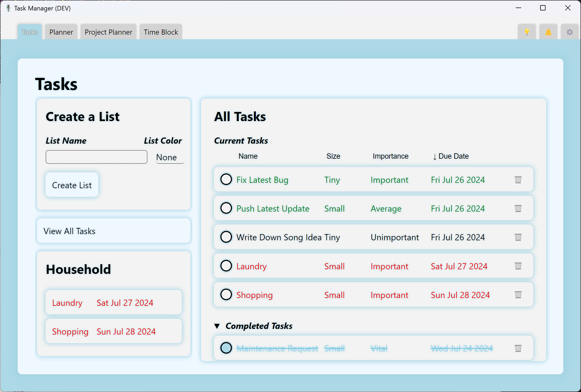Open the bell notifications icon
The height and width of the screenshot is (392, 581).
click(x=548, y=32)
